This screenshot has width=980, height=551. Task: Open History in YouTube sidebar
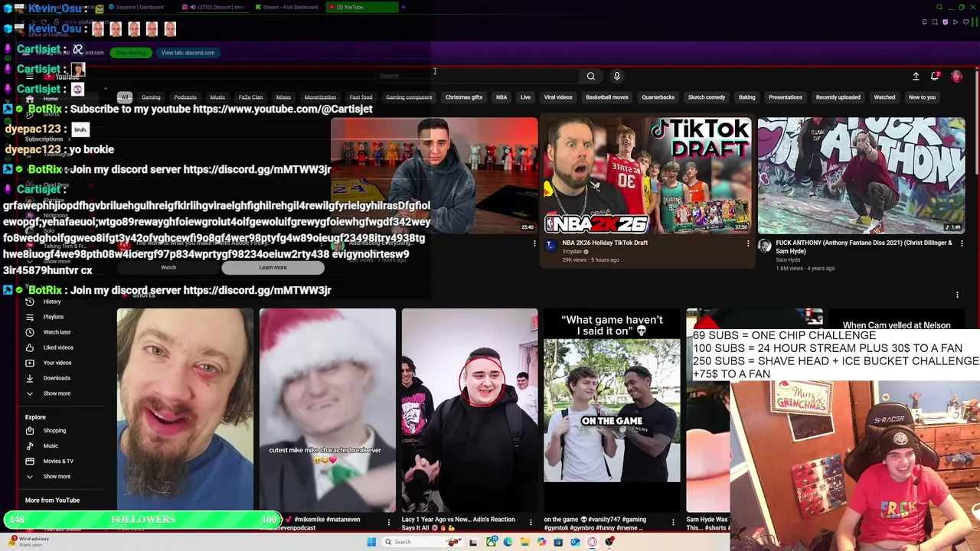coord(52,302)
